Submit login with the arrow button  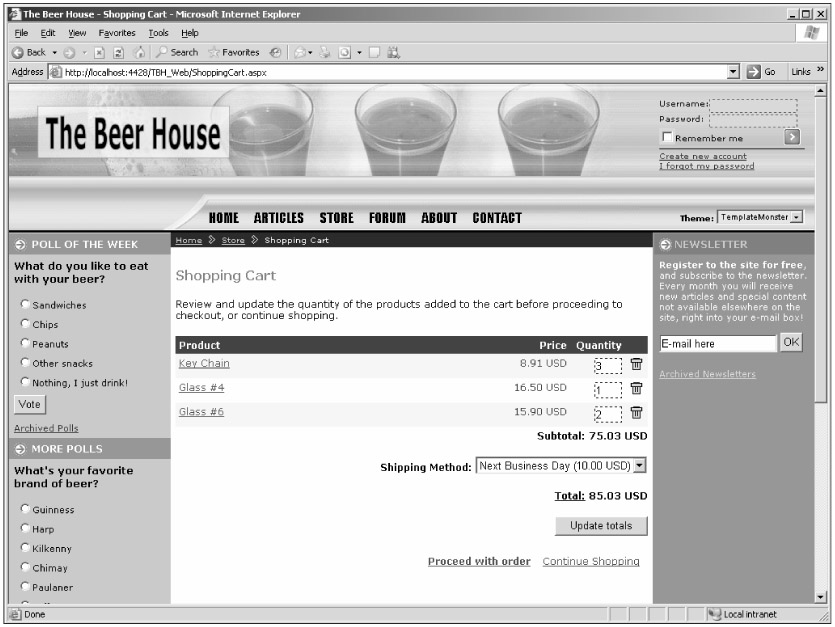tap(792, 138)
